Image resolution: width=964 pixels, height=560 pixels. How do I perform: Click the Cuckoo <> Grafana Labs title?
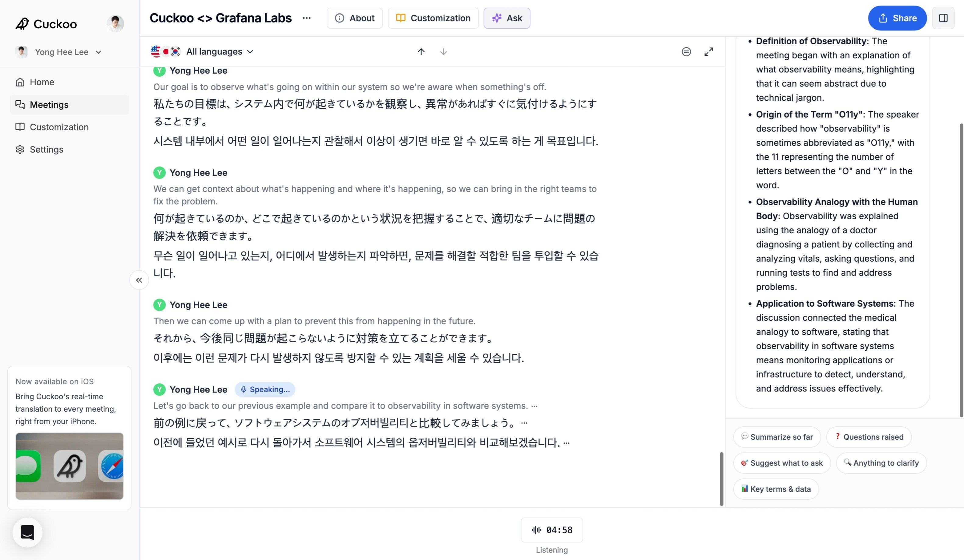click(220, 18)
